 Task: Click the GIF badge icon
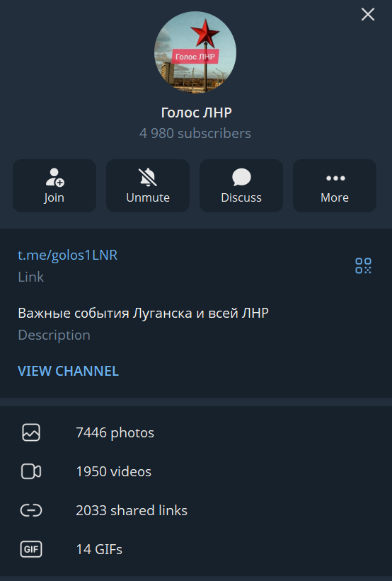tap(31, 549)
